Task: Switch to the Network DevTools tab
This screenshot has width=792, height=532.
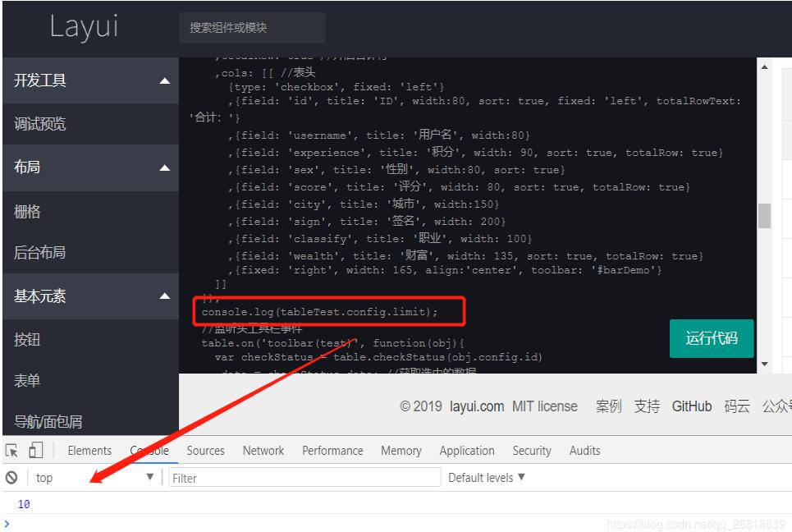Action: (263, 451)
